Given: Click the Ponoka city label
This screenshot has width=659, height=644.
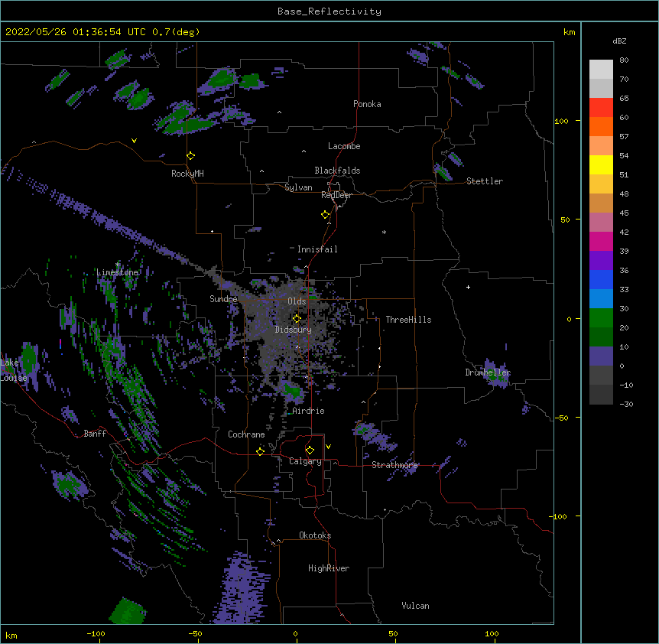Looking at the screenshot, I should [x=367, y=104].
